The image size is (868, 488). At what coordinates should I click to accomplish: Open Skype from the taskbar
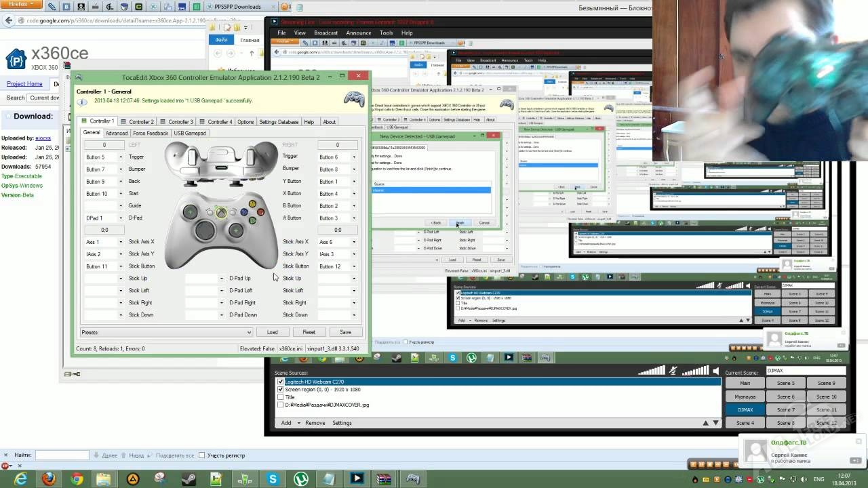click(273, 479)
